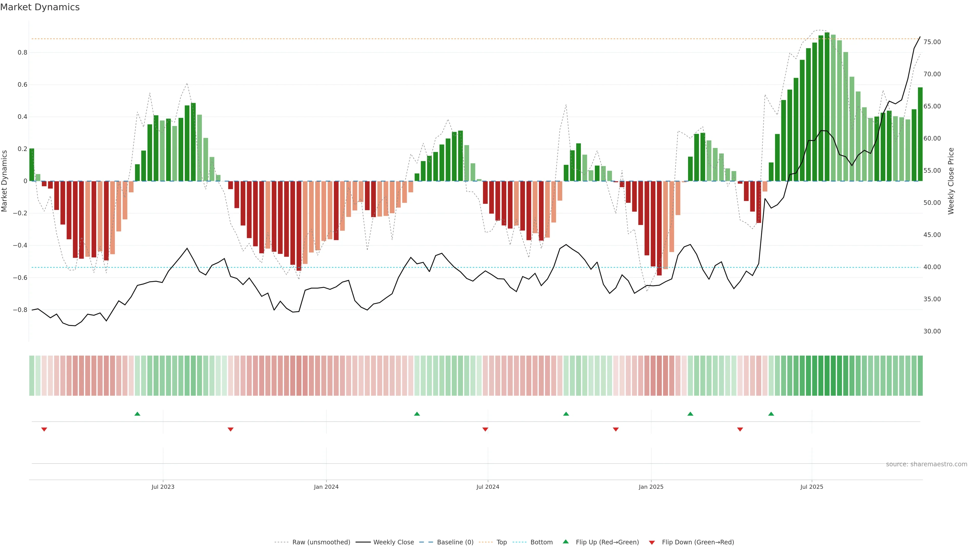Click the red flip-down marker before Jan 2025

[x=616, y=429]
